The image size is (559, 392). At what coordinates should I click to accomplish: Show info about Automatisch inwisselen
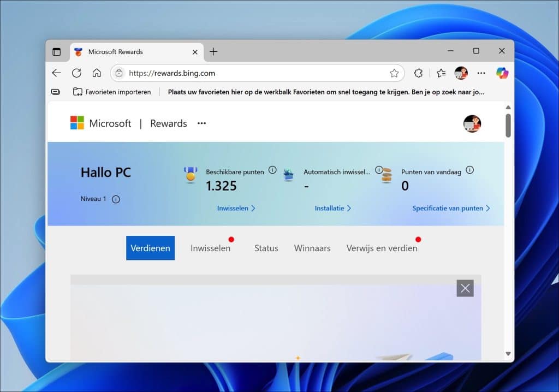point(379,169)
